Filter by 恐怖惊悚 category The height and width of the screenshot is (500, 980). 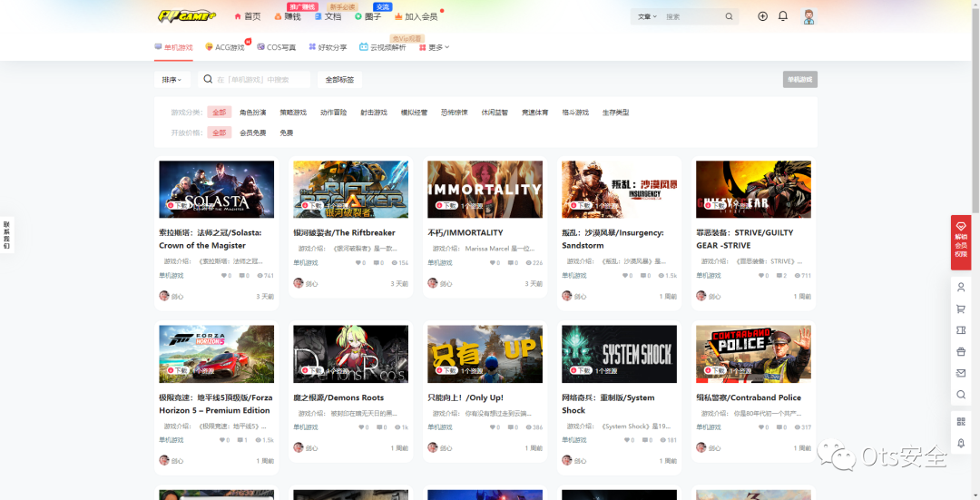[x=455, y=113]
